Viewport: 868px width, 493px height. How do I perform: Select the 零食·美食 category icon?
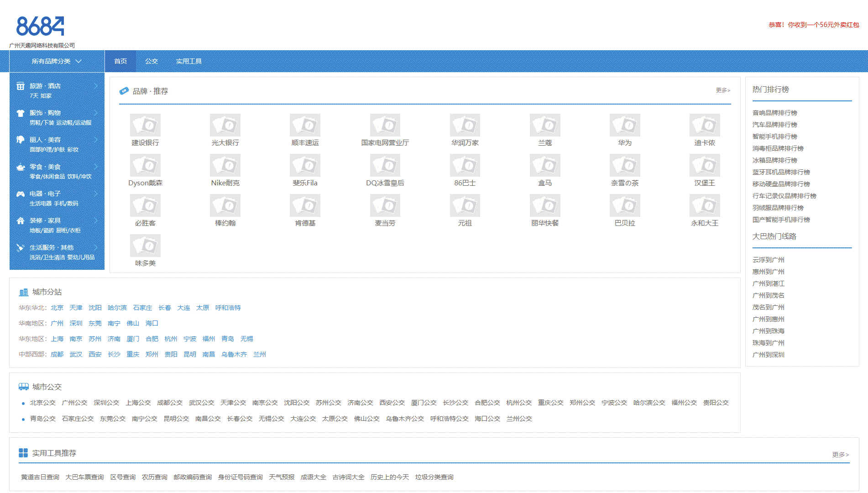point(21,167)
